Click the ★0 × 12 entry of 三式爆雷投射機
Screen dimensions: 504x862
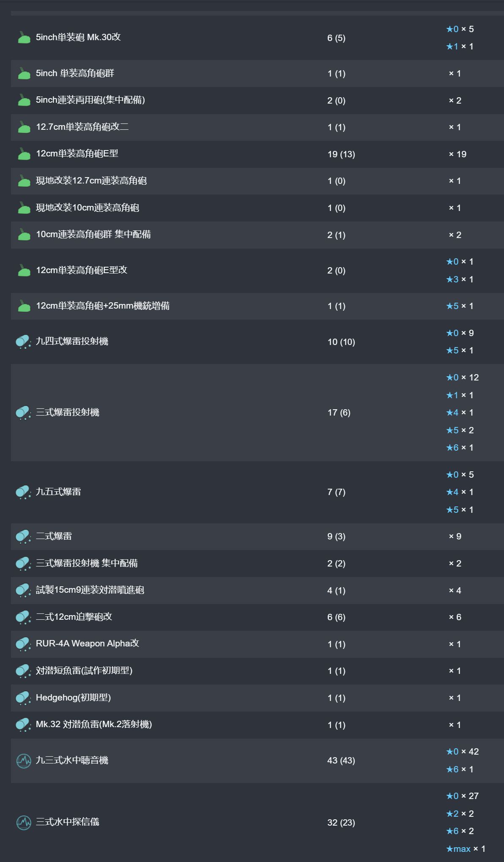[463, 378]
